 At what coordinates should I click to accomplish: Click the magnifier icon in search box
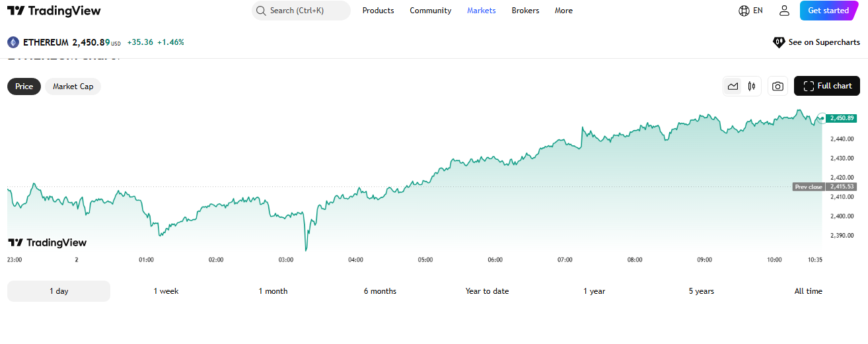pyautogui.click(x=261, y=11)
